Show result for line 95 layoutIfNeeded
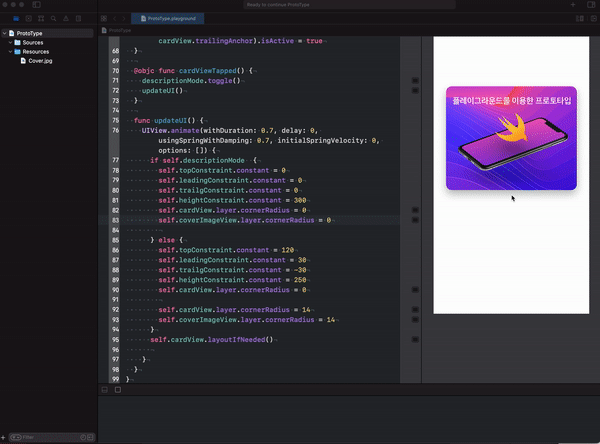600x444 pixels. point(415,340)
